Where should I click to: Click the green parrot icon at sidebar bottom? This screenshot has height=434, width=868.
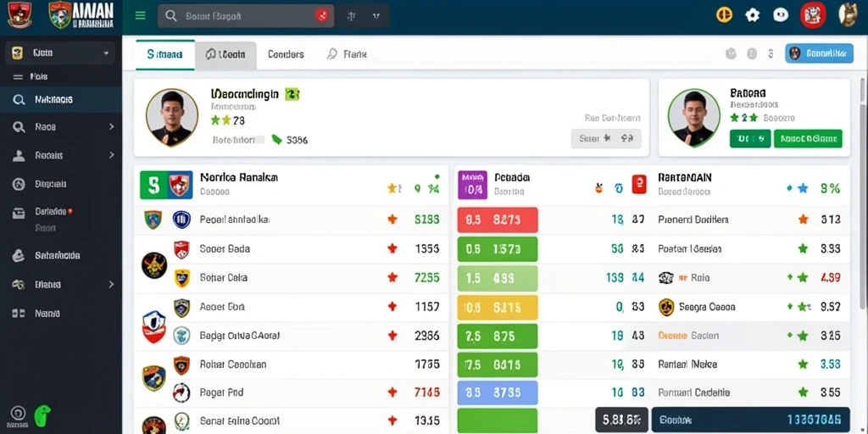[x=42, y=415]
